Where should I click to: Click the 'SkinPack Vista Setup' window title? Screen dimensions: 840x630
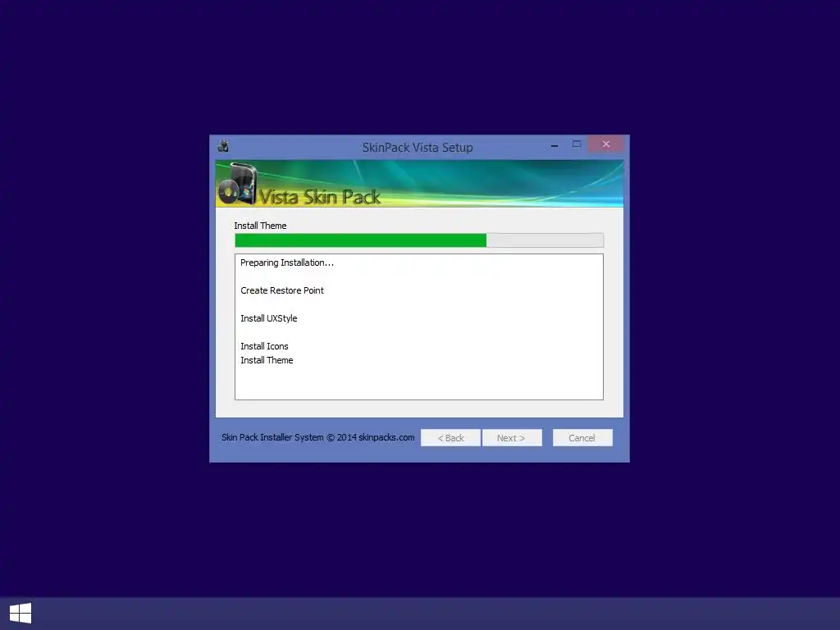click(418, 148)
